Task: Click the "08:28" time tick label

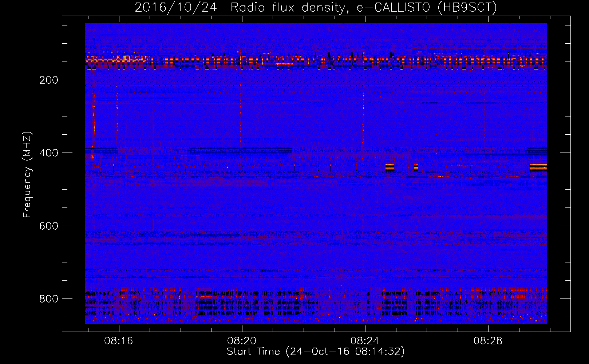Action: 488,341
